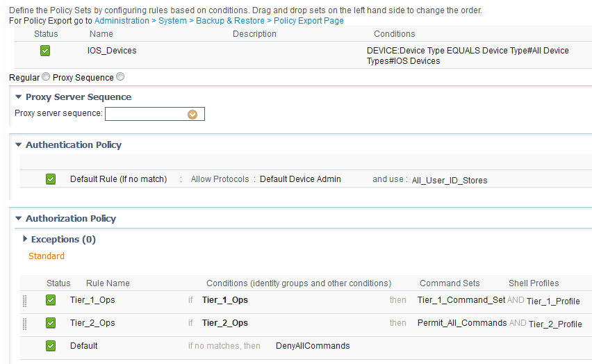
Task: Collapse the Authorization Policy section
Action: (x=18, y=218)
